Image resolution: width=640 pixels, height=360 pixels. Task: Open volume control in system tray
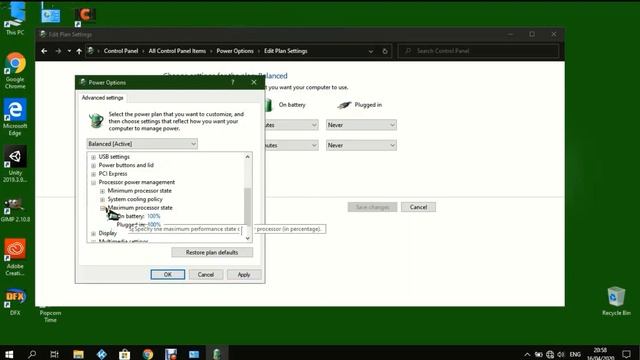click(x=561, y=354)
